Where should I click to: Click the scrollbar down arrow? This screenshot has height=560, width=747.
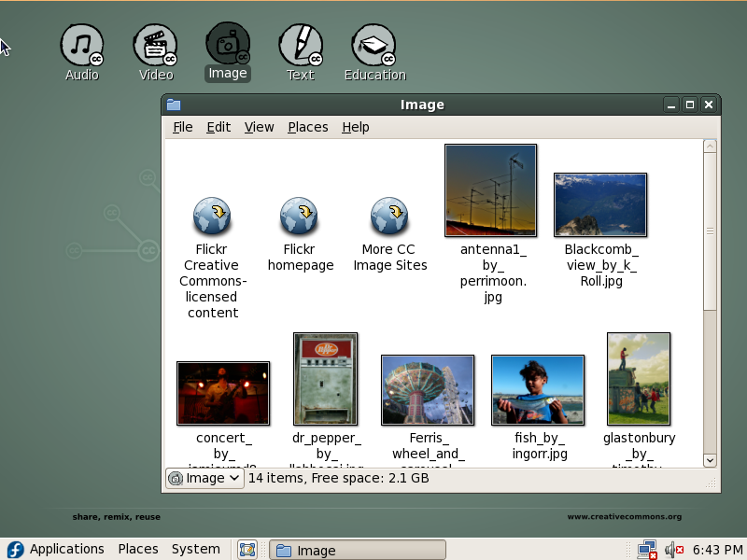pyautogui.click(x=710, y=460)
